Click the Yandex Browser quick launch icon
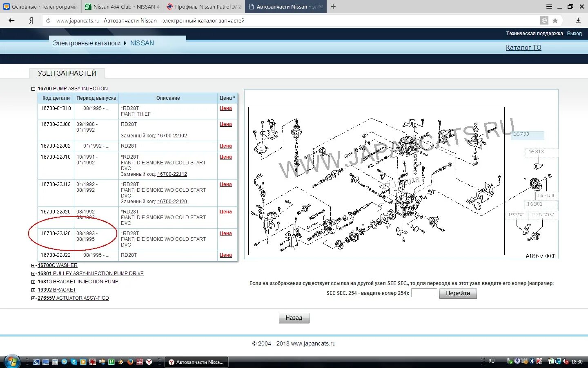 pyautogui.click(x=149, y=362)
